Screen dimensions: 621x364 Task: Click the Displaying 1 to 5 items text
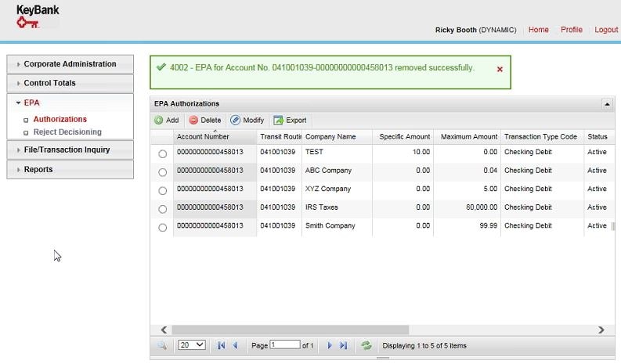424,346
